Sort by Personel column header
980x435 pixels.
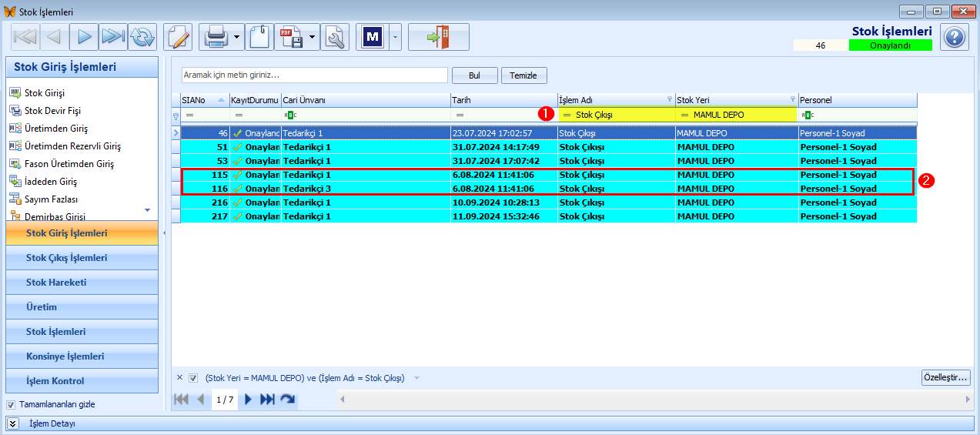tap(858, 100)
